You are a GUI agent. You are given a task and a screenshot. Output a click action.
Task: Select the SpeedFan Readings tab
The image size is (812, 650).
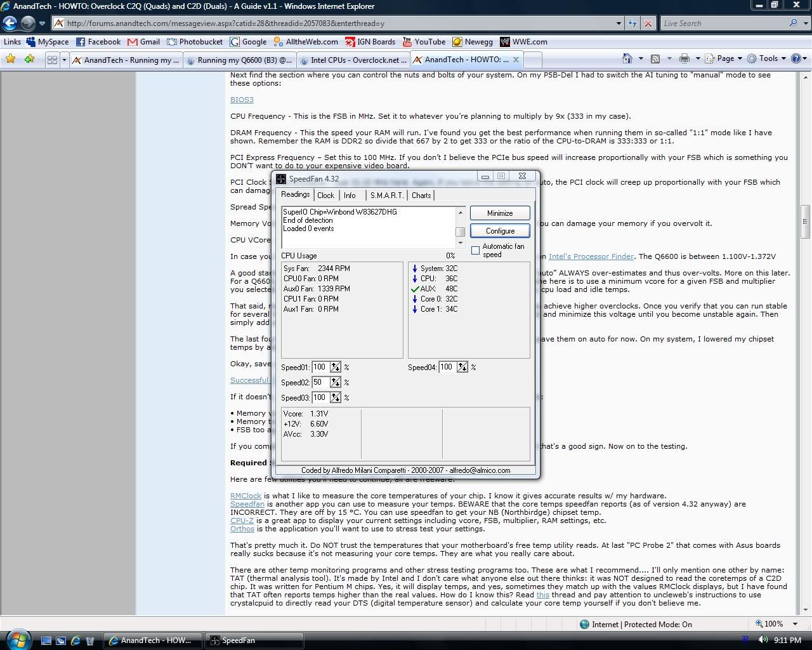click(x=296, y=194)
